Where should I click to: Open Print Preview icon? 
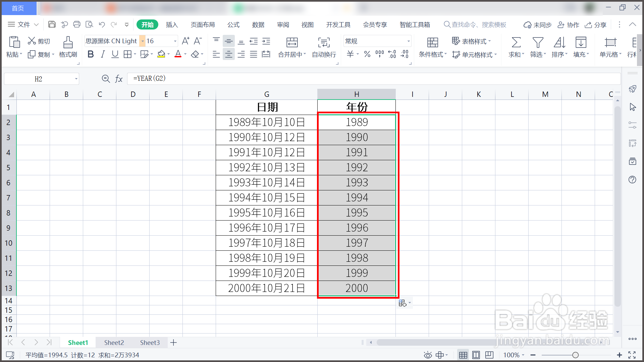tap(89, 24)
